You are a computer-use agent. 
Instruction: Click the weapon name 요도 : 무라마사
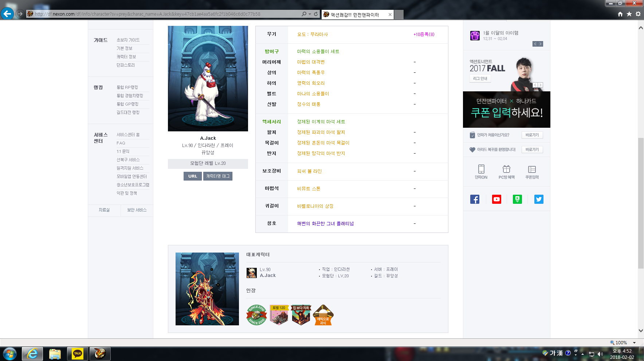click(x=313, y=35)
